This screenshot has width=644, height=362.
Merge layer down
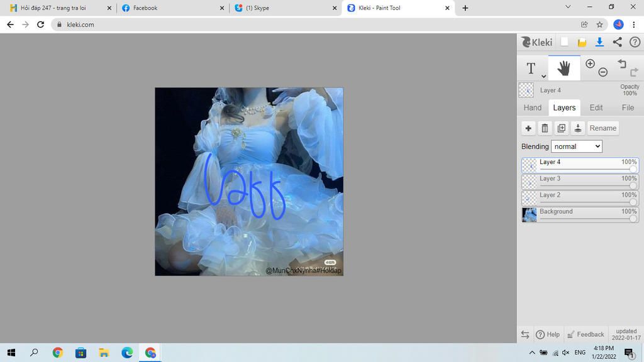[577, 128]
